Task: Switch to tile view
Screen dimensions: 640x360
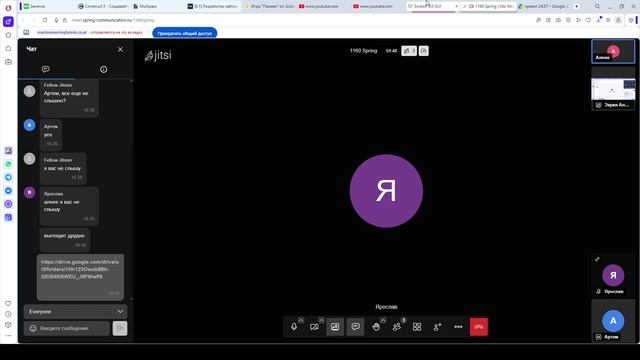Action: pos(417,327)
